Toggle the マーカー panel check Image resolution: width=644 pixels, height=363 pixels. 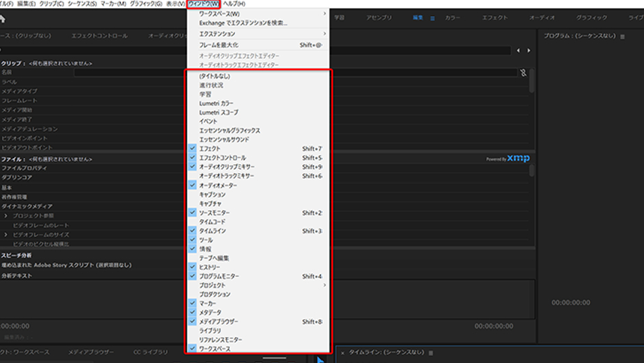(x=193, y=303)
